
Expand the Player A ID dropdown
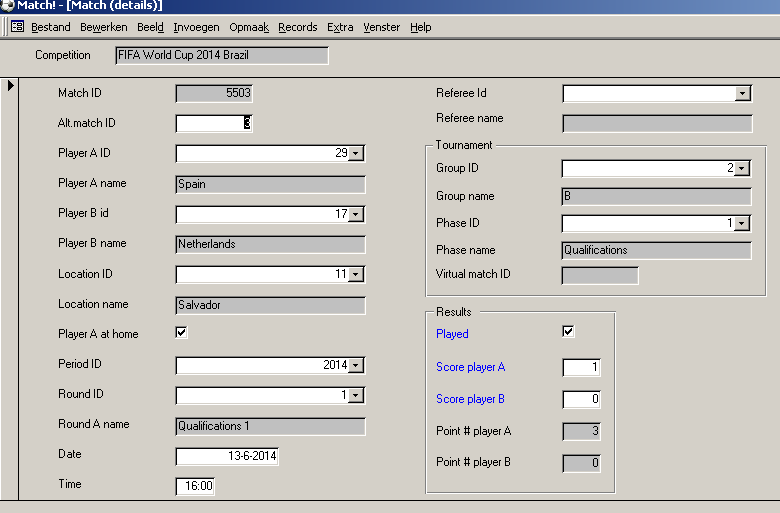coord(356,153)
